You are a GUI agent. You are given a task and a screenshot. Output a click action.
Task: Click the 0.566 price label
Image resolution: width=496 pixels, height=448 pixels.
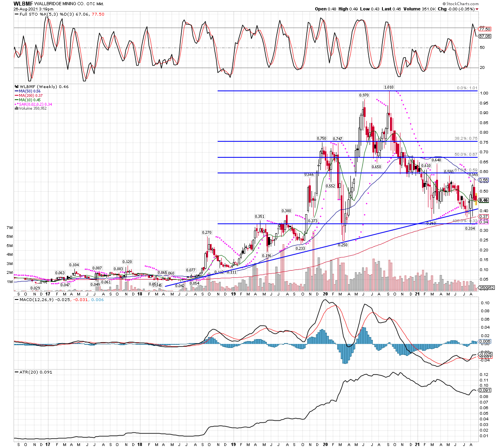pyautogui.click(x=309, y=175)
